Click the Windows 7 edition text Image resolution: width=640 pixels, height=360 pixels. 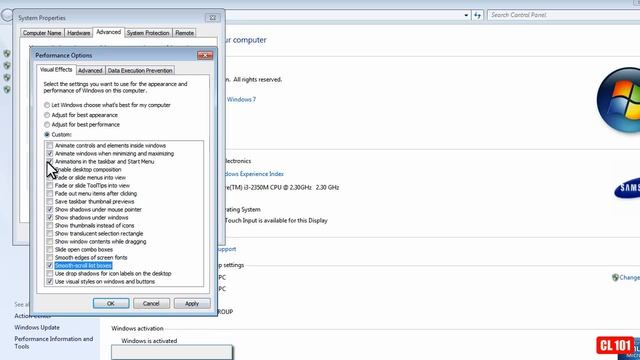[241, 99]
